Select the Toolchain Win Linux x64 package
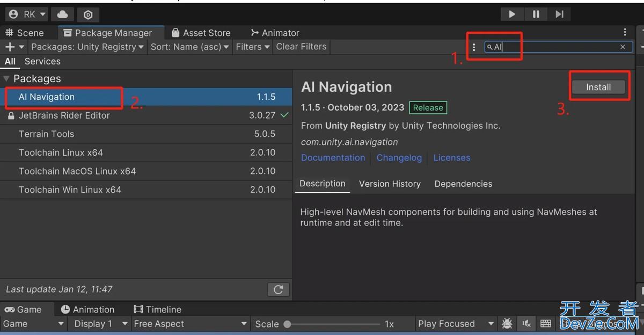Screen dimensions: 644x335 pos(146,190)
